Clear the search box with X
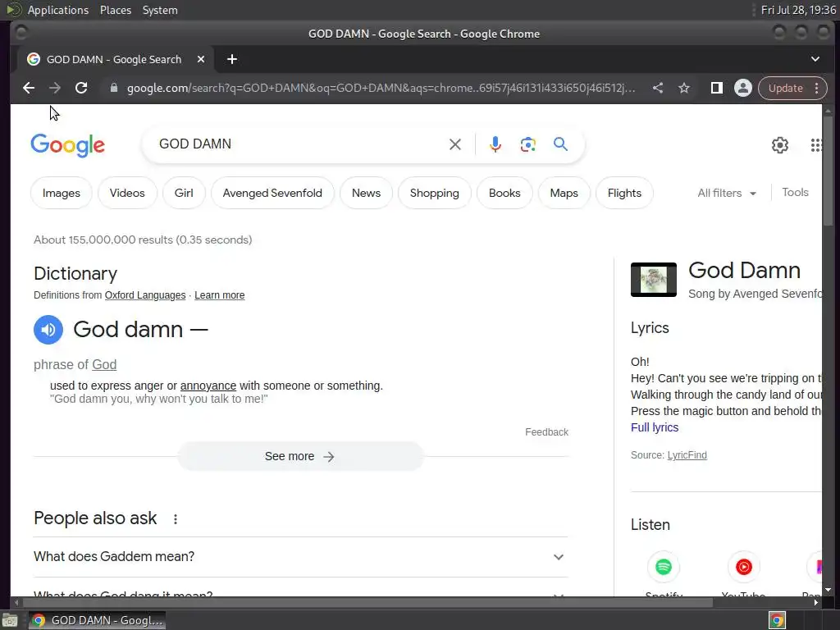Viewport: 840px width, 630px height. 454,144
